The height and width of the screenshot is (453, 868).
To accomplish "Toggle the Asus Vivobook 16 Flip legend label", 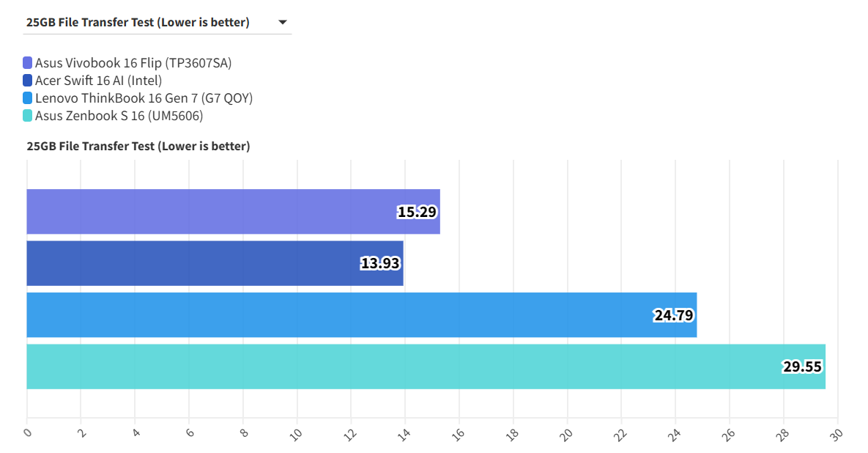I will pyautogui.click(x=133, y=63).
